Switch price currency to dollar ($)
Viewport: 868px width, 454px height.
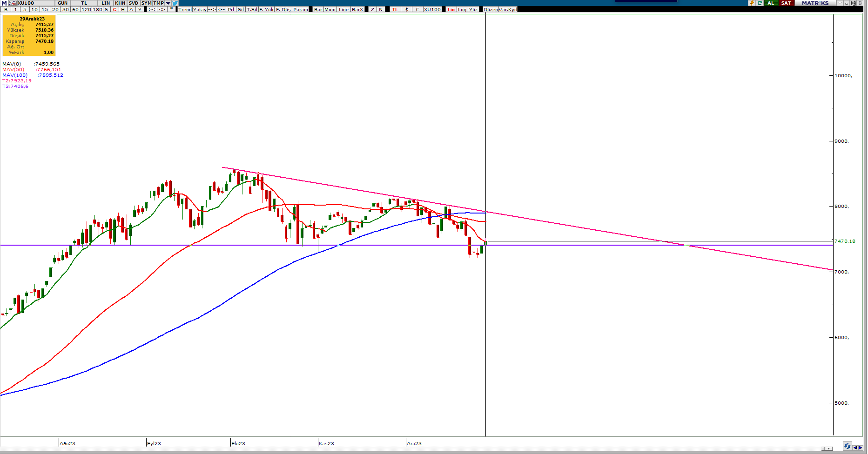pyautogui.click(x=406, y=9)
